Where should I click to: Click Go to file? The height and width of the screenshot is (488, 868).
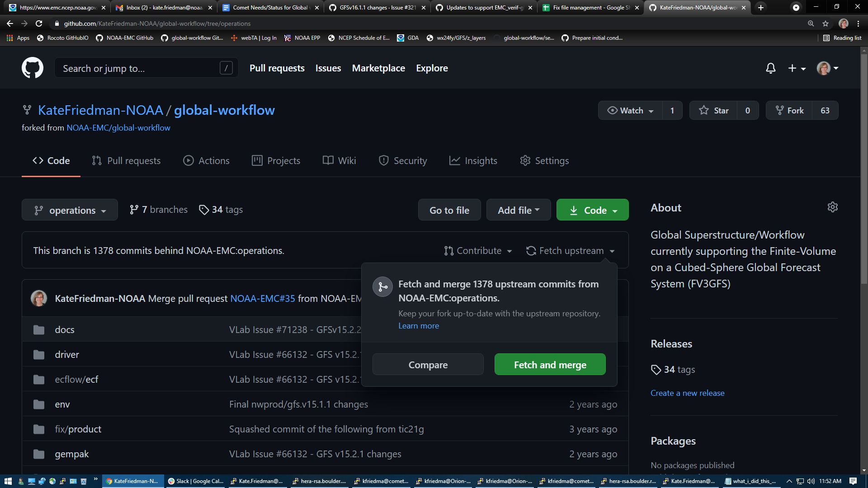point(449,210)
